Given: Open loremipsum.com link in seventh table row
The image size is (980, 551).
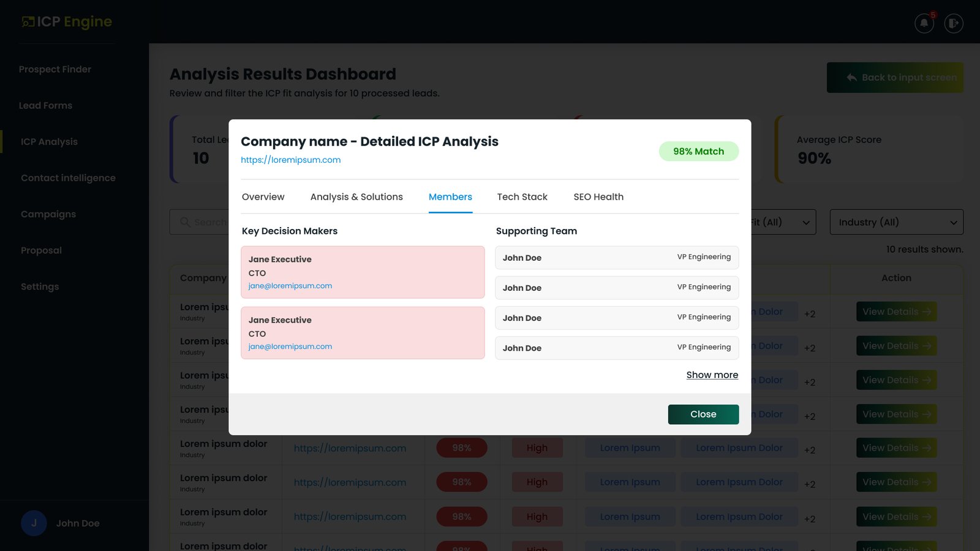Looking at the screenshot, I should [x=350, y=517].
